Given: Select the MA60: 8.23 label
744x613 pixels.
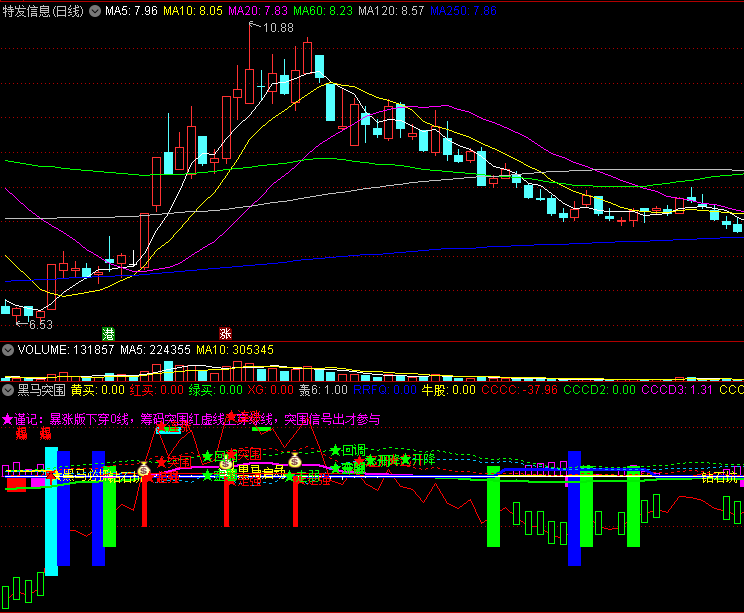Looking at the screenshot, I should (x=323, y=11).
